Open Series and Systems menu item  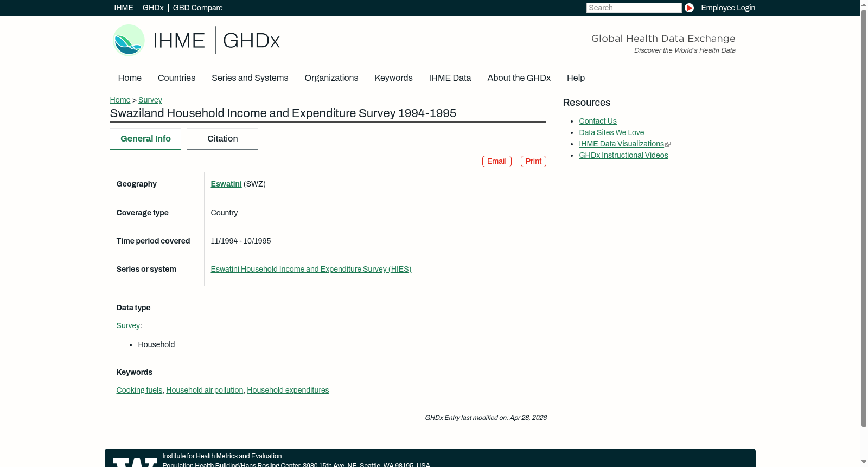[250, 78]
